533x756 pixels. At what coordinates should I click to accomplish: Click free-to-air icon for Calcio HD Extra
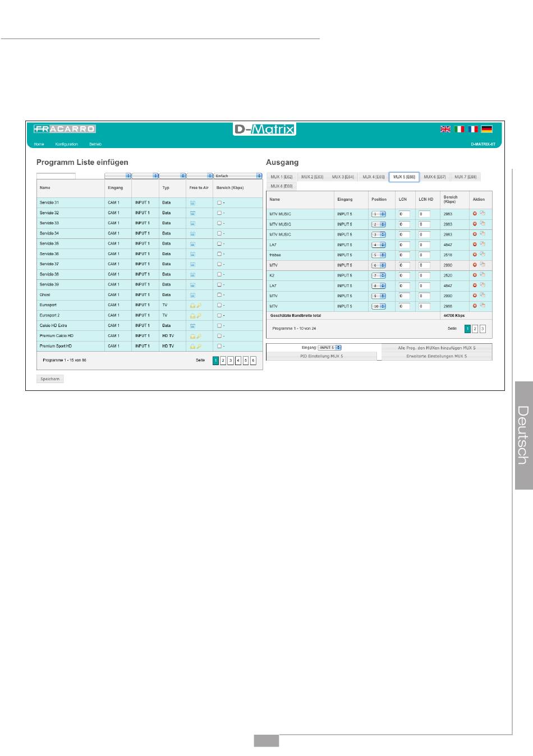click(192, 325)
